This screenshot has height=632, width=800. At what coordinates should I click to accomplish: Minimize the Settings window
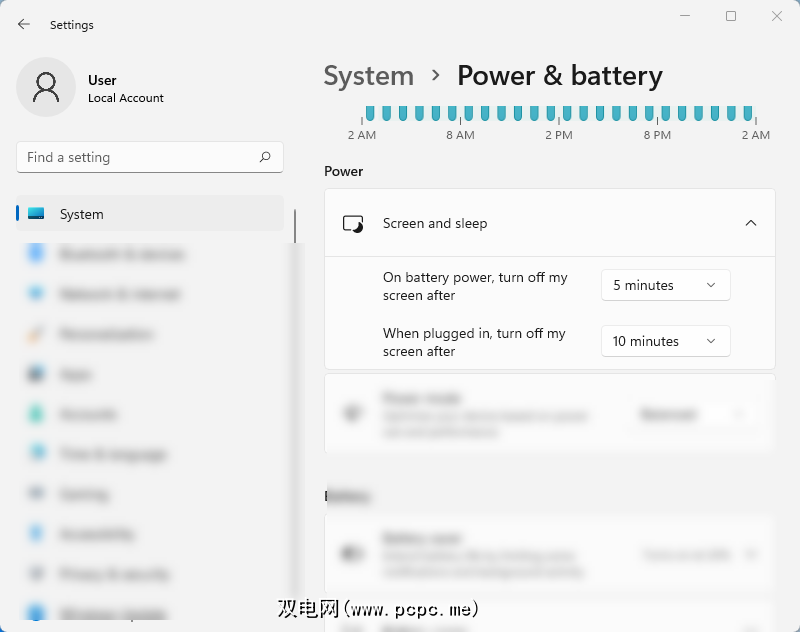(x=685, y=16)
